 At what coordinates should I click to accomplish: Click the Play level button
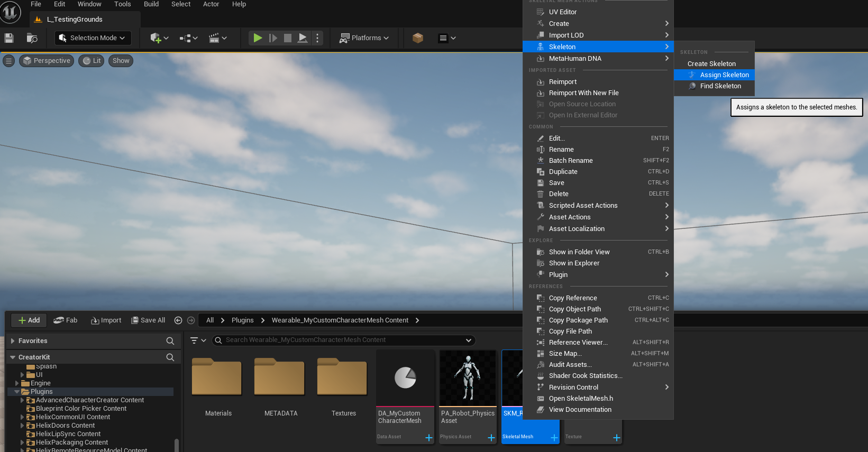point(258,38)
